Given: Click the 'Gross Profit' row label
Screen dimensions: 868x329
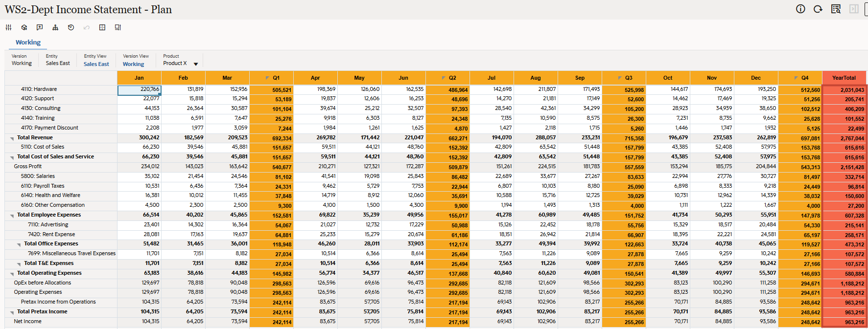Looking at the screenshot, I should pos(28,166).
